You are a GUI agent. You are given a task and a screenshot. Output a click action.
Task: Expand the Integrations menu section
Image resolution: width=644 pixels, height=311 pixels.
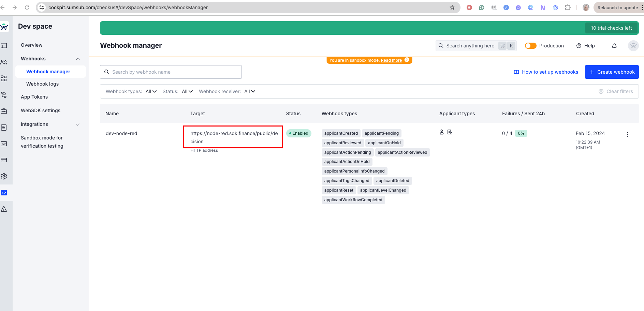78,124
